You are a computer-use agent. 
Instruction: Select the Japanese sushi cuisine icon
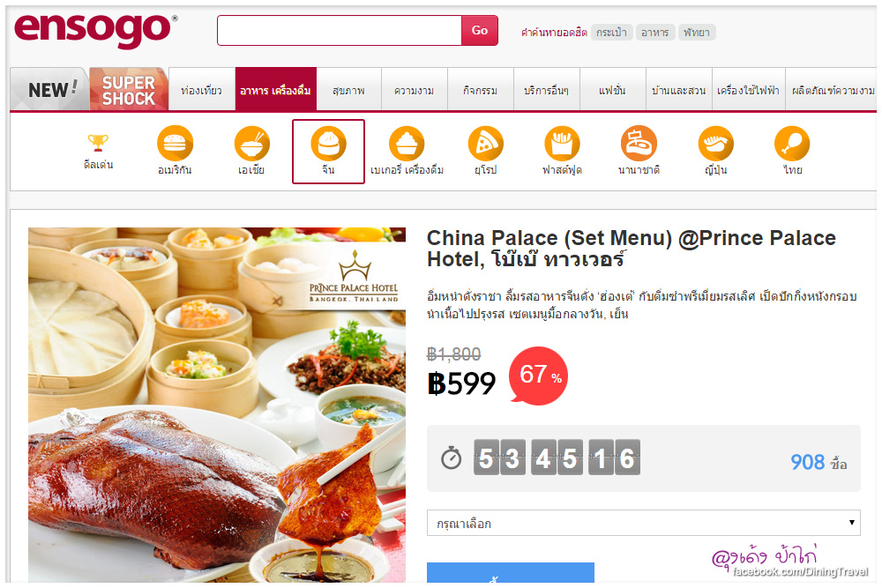pos(715,144)
